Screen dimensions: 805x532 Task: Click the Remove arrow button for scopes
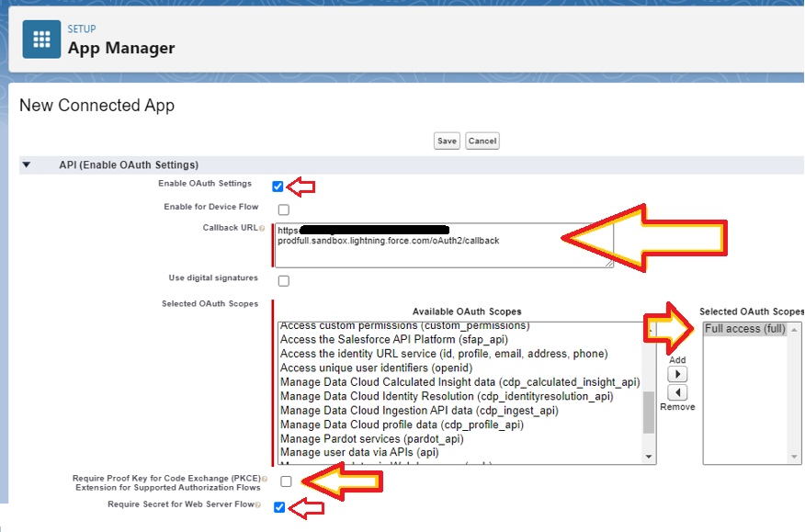(676, 391)
